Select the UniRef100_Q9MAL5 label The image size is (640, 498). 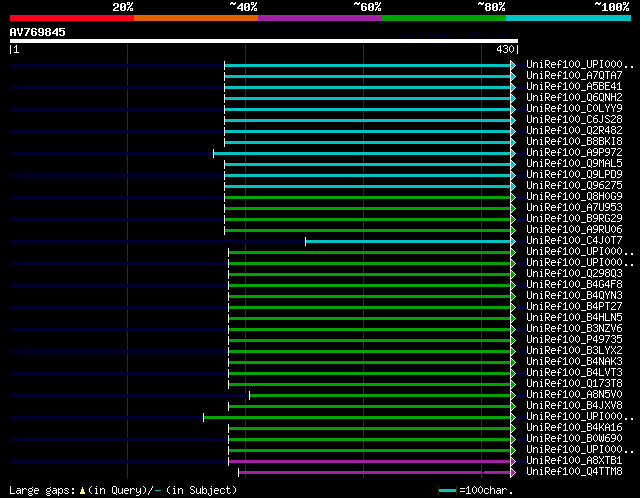click(x=574, y=164)
